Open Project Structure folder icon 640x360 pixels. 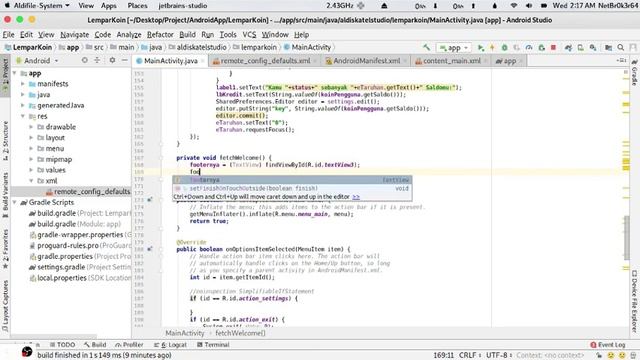(608, 48)
